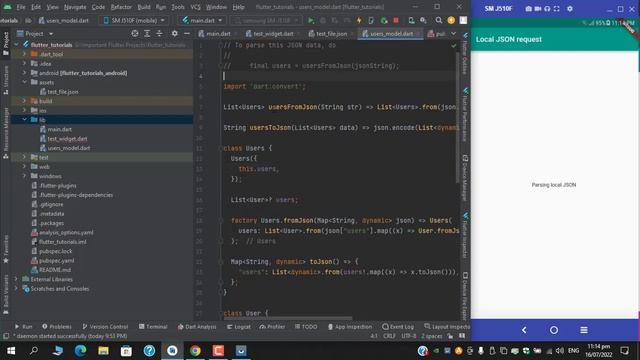Collapse the assets folder in project tree
Image resolution: width=640 pixels, height=360 pixels.
[24, 82]
